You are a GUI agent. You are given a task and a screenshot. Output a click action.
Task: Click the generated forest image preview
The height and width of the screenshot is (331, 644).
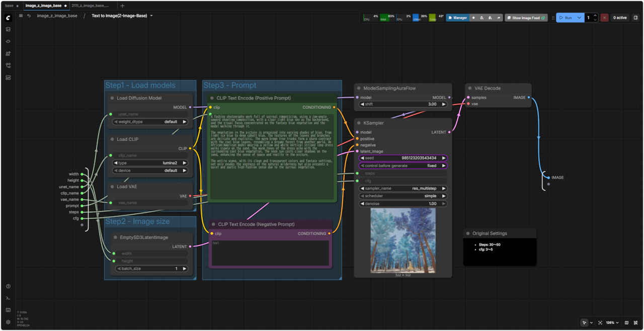coord(403,240)
